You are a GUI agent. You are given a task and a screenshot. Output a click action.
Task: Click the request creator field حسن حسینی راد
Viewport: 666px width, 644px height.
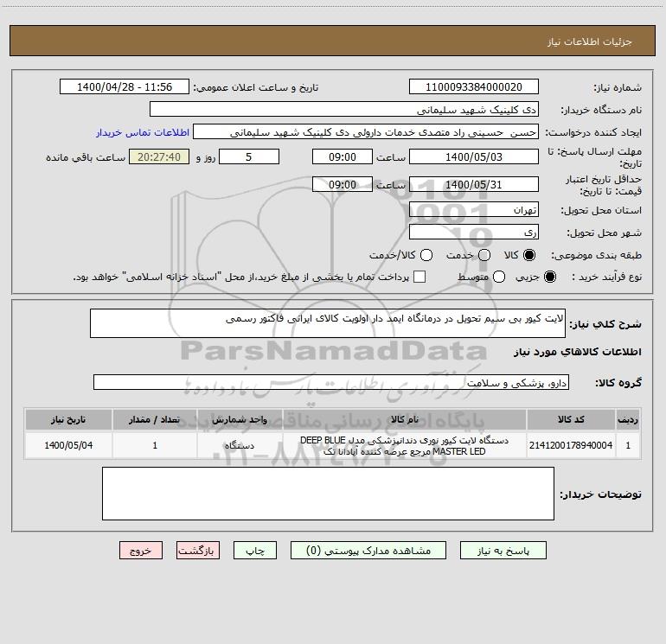[x=366, y=131]
